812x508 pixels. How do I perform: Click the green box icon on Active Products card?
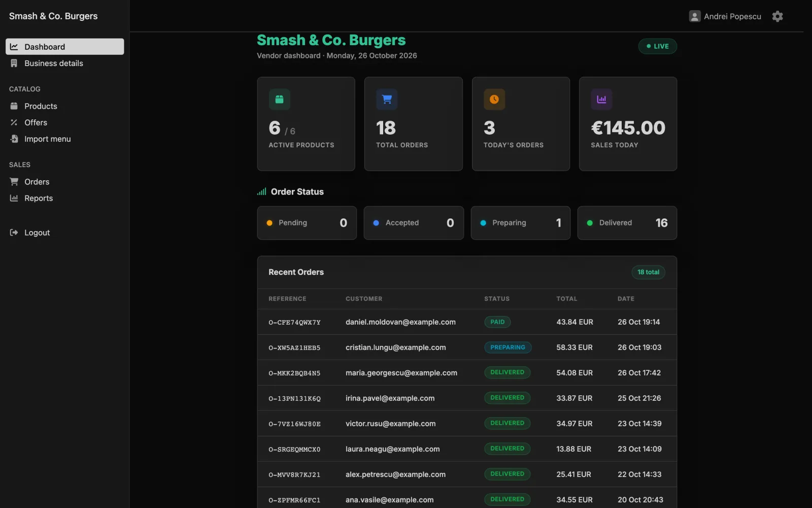pos(279,100)
